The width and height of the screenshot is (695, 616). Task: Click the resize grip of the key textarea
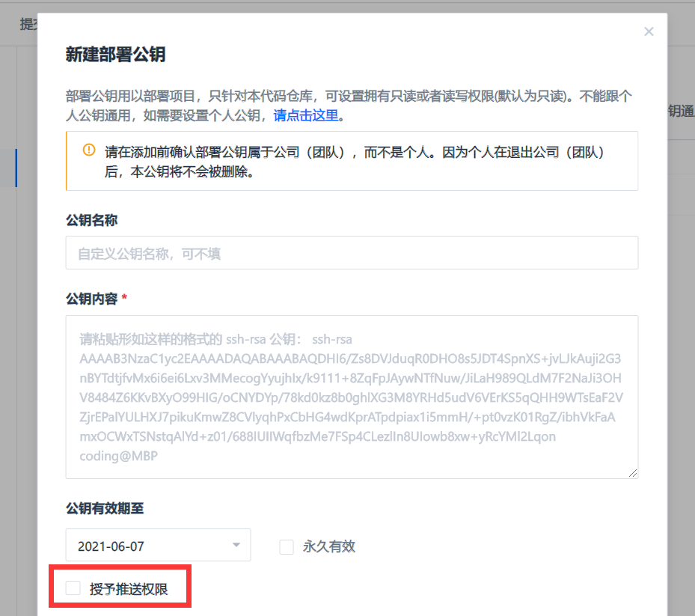pos(633,473)
